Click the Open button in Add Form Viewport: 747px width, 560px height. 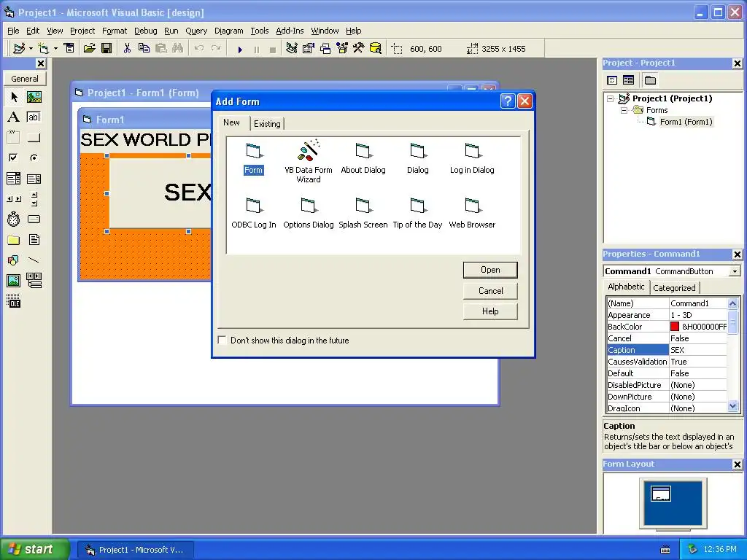coord(490,270)
